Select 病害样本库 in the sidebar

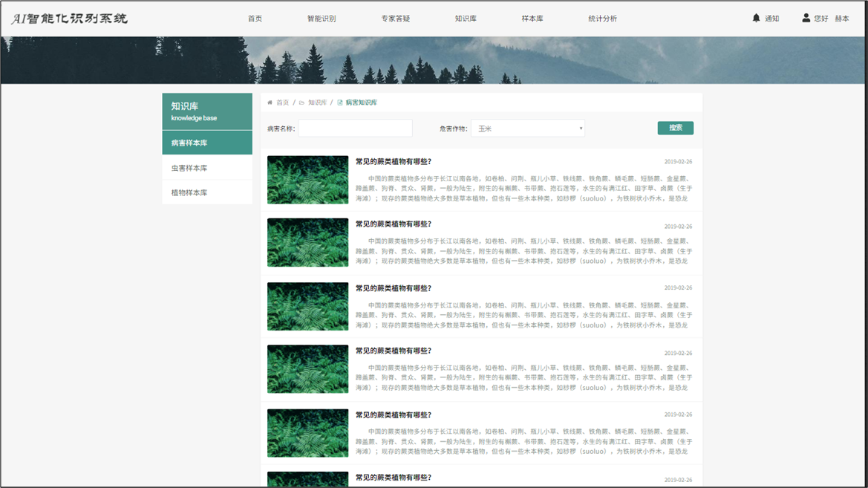point(207,143)
